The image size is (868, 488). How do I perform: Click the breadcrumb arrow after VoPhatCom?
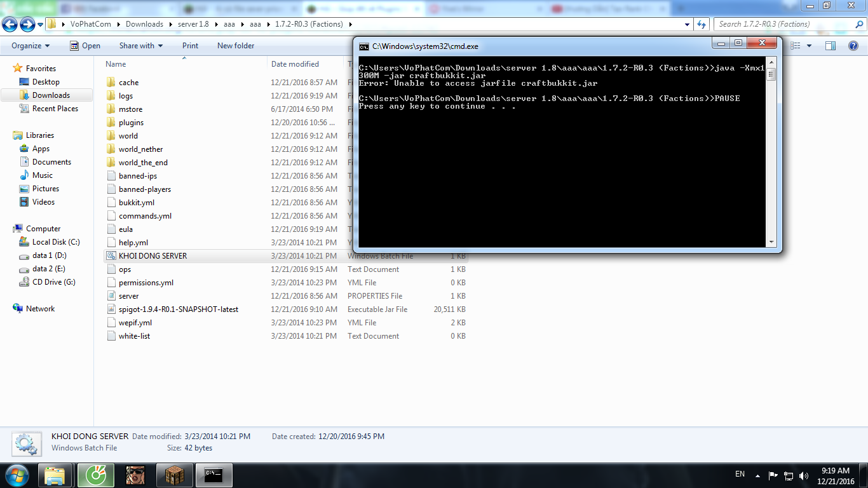119,24
